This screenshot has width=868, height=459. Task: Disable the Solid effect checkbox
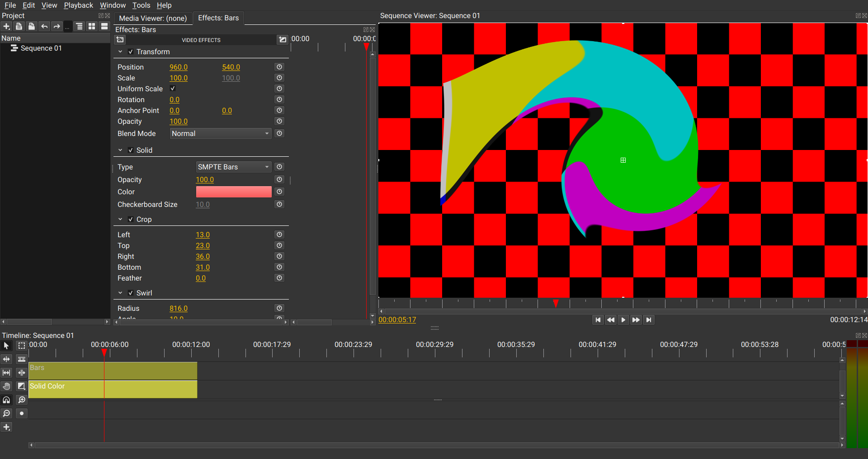coord(130,150)
